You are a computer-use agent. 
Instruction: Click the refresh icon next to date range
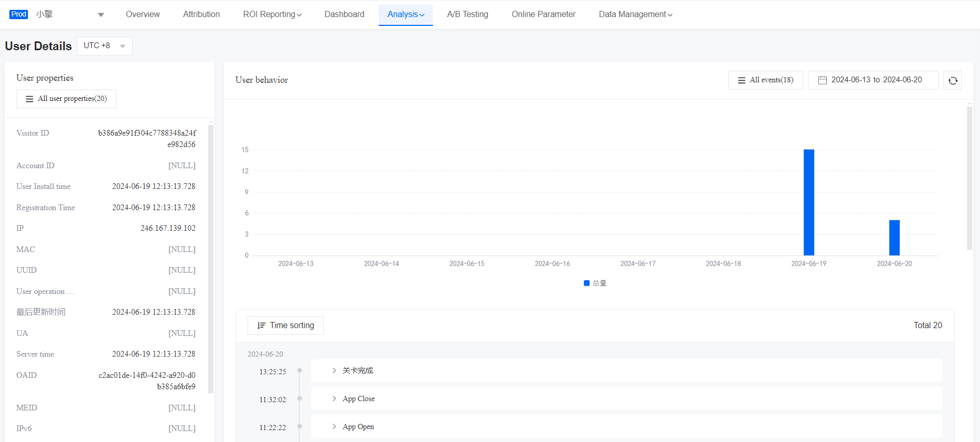click(953, 80)
